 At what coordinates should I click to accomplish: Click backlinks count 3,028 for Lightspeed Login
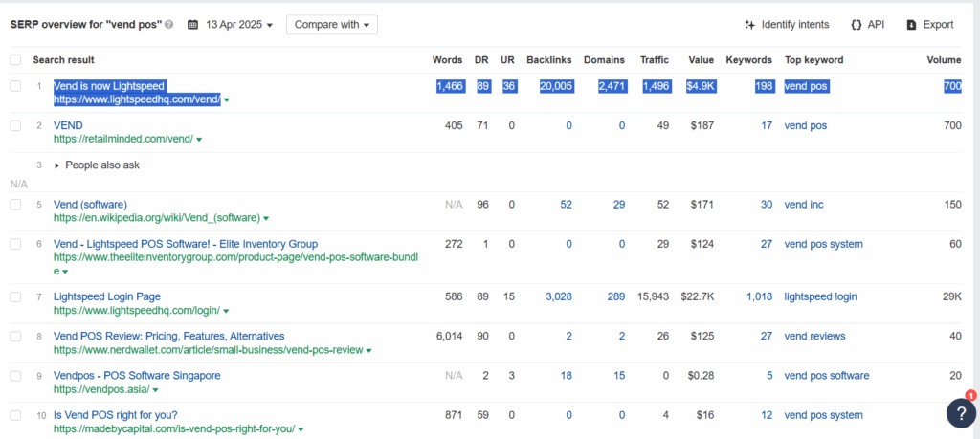(x=559, y=296)
